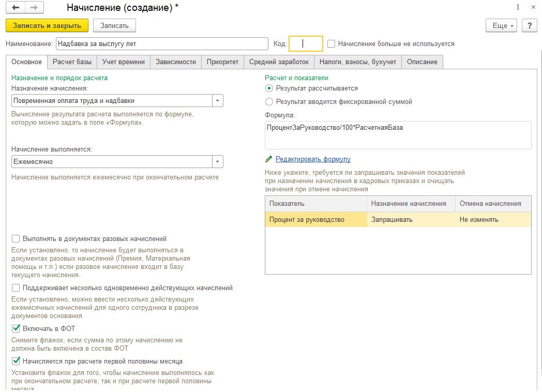Click the pencil icon beside formula link
Screen dimensions: 542x392
268,159
